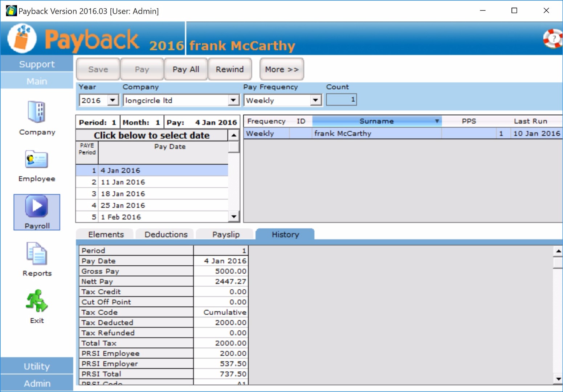Open help via the lifebuoy icon

(552, 38)
